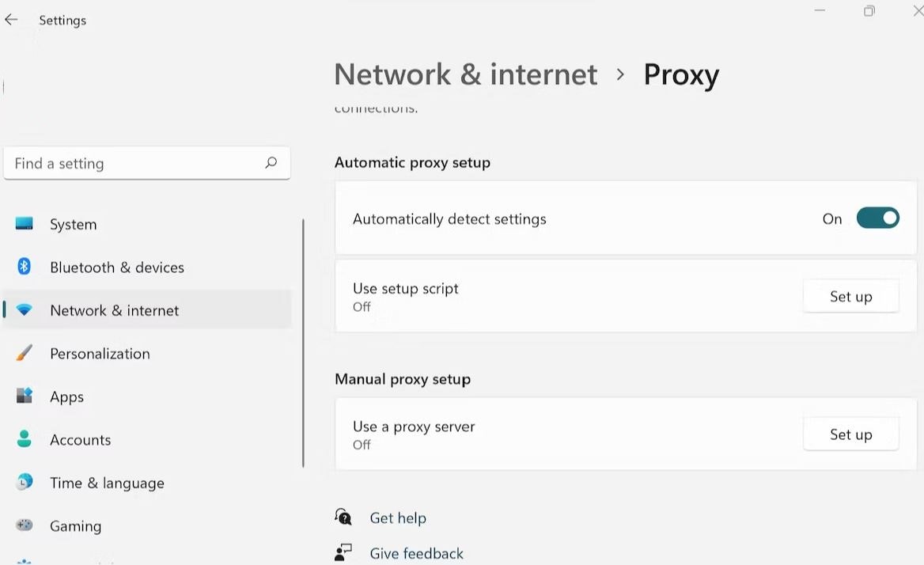Navigate to Network & internet breadcrumb
Viewport: 924px width, 565px height.
click(x=465, y=74)
